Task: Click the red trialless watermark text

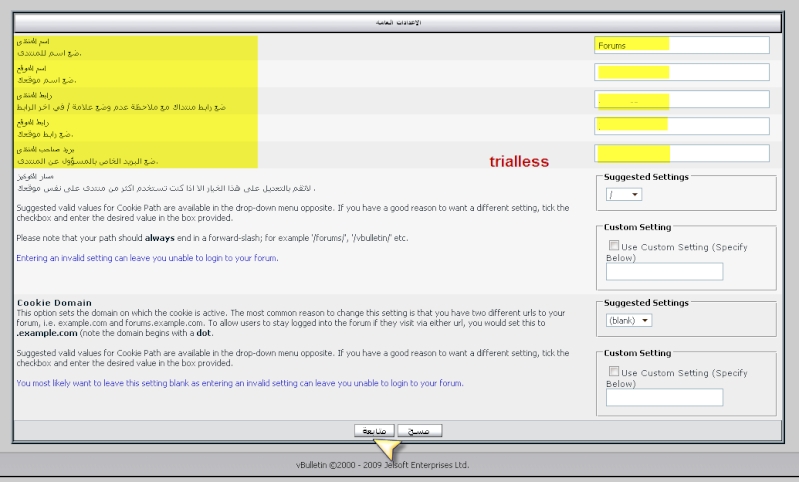Action: click(x=518, y=160)
